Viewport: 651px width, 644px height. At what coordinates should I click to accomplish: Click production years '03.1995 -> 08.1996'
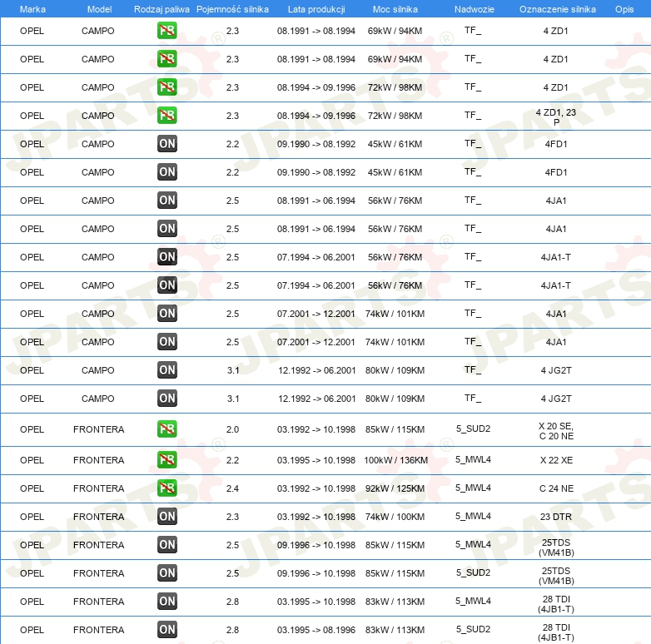[316, 630]
